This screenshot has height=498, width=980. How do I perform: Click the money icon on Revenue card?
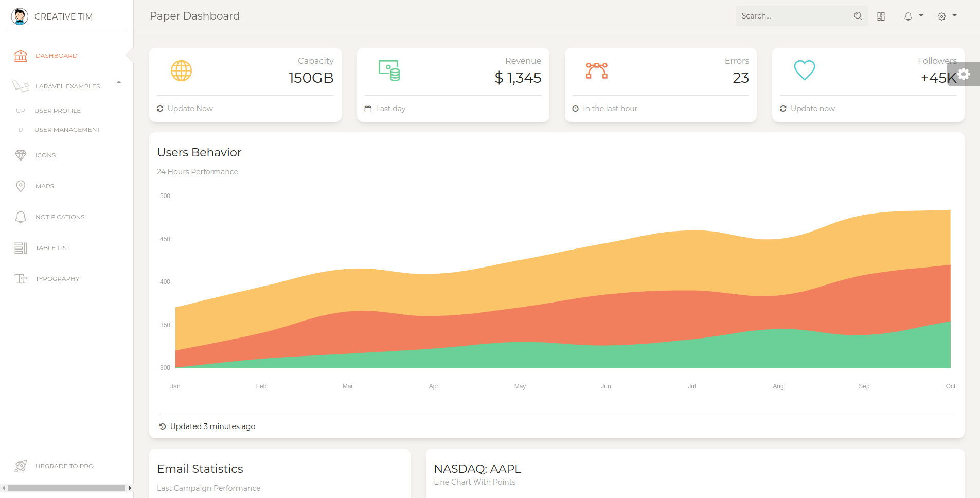(x=389, y=70)
